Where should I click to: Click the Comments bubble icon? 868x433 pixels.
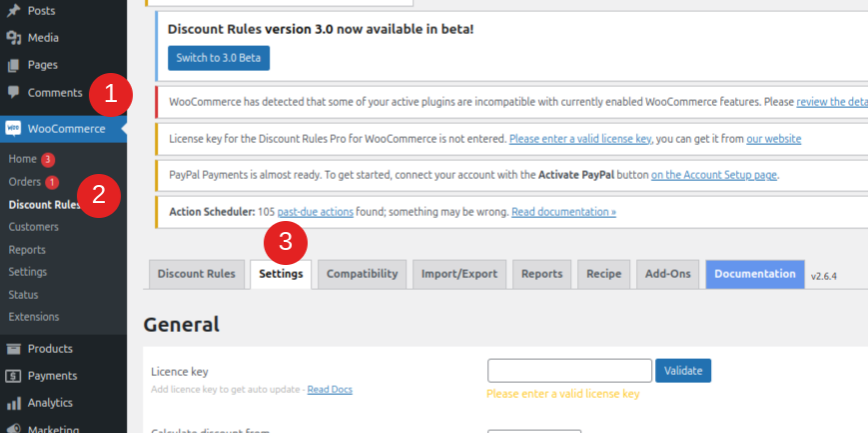tap(13, 92)
